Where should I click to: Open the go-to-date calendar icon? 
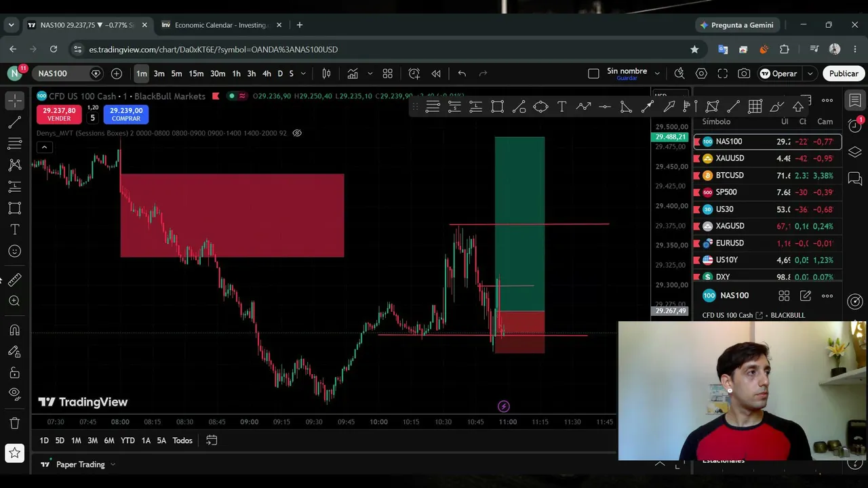pos(212,441)
